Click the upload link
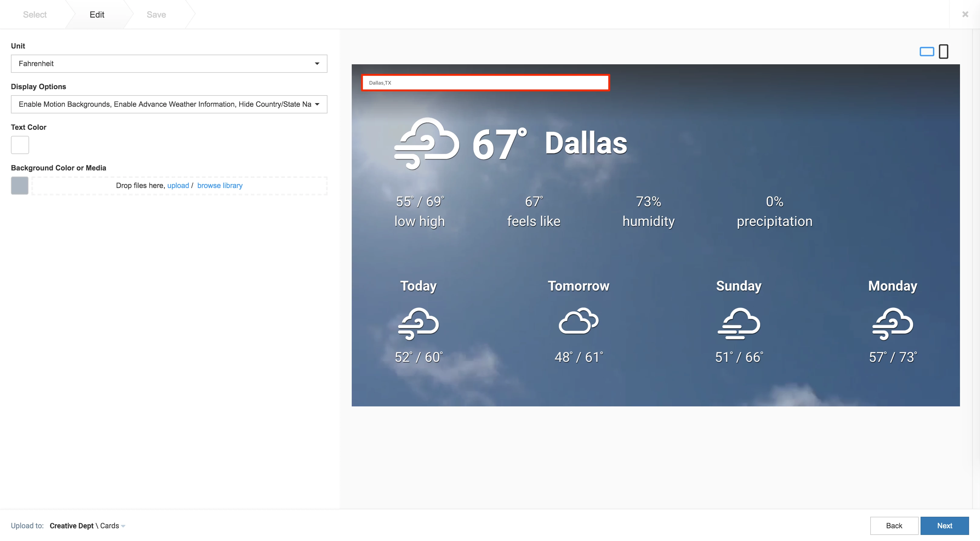The height and width of the screenshot is (541, 980). point(178,186)
